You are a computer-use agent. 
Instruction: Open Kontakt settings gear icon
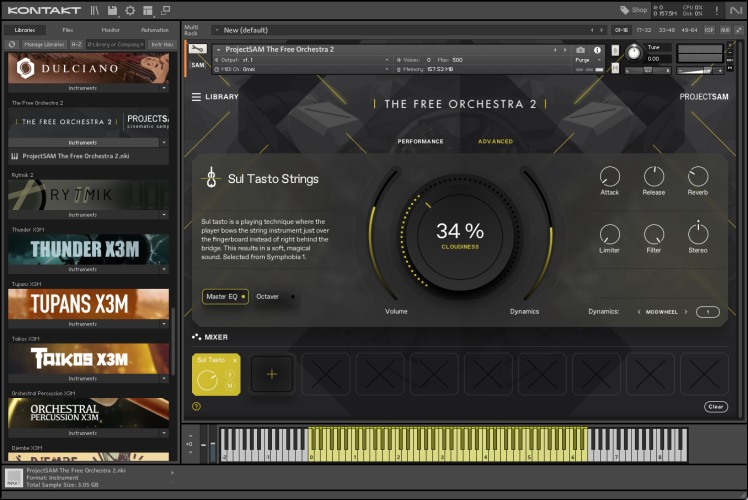point(130,10)
